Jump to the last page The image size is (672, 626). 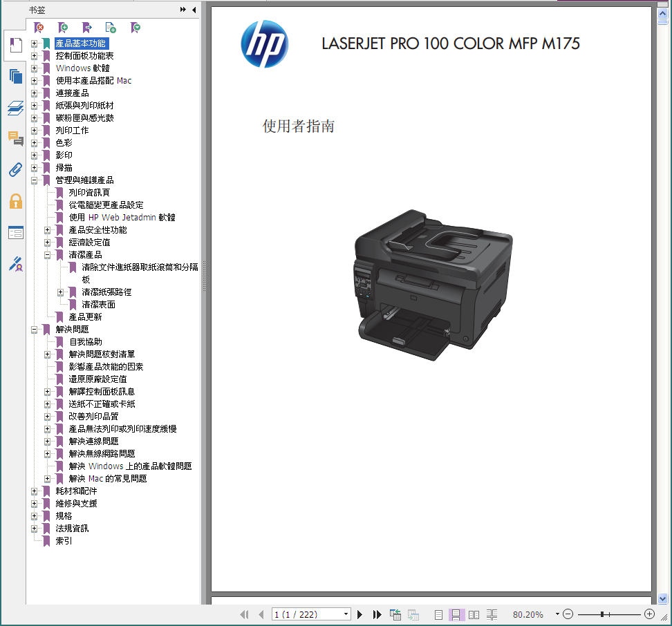pyautogui.click(x=377, y=614)
